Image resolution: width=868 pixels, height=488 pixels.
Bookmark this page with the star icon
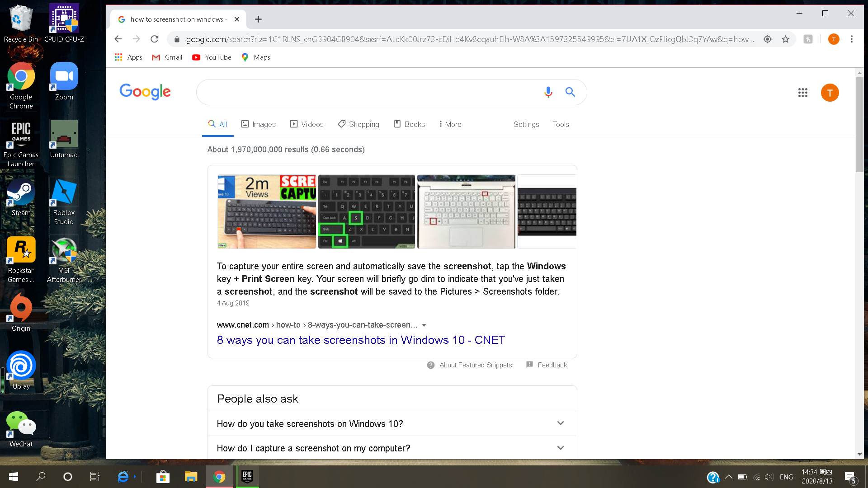tap(786, 39)
